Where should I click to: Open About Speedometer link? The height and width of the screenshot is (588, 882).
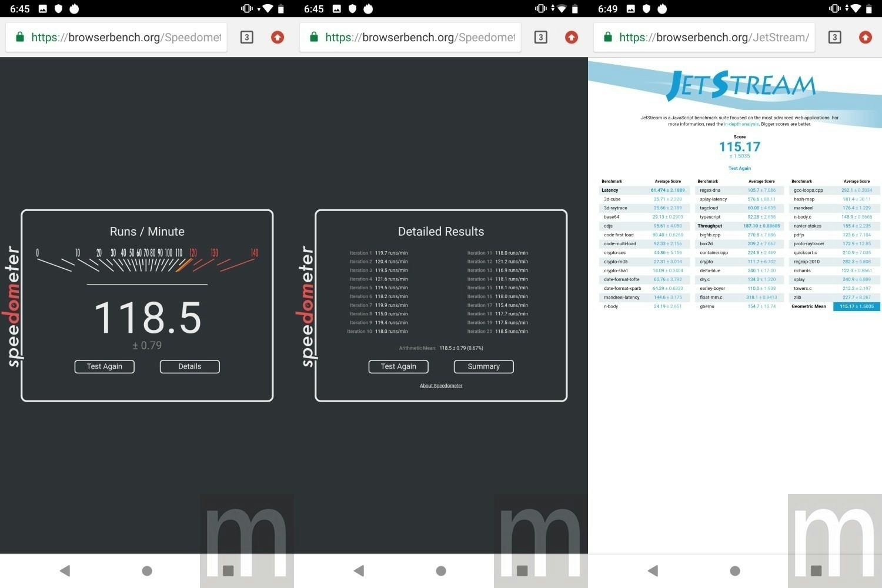pos(441,386)
